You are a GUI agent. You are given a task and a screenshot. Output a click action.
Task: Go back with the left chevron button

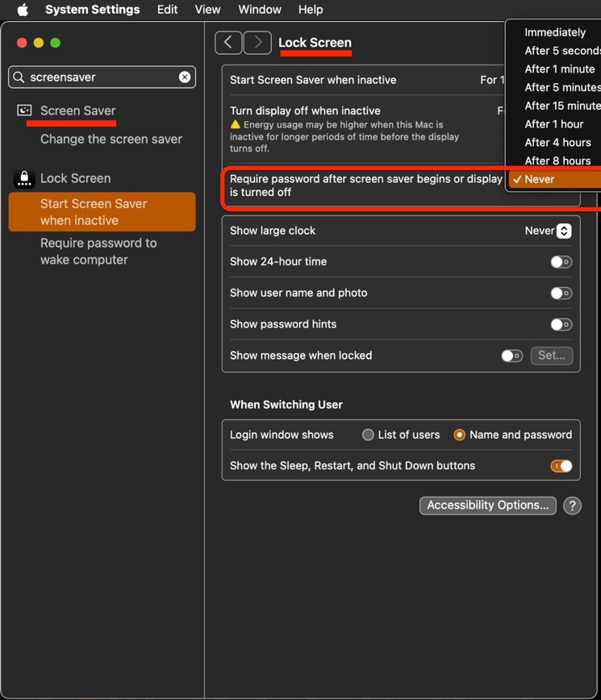[x=228, y=43]
